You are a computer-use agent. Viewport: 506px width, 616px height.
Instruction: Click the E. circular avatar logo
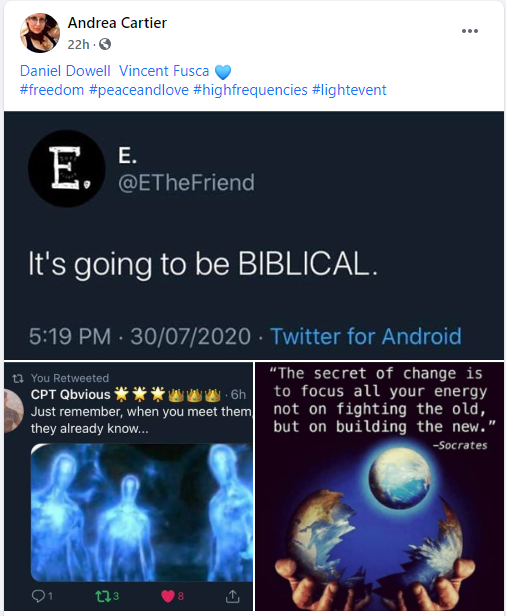coord(66,169)
